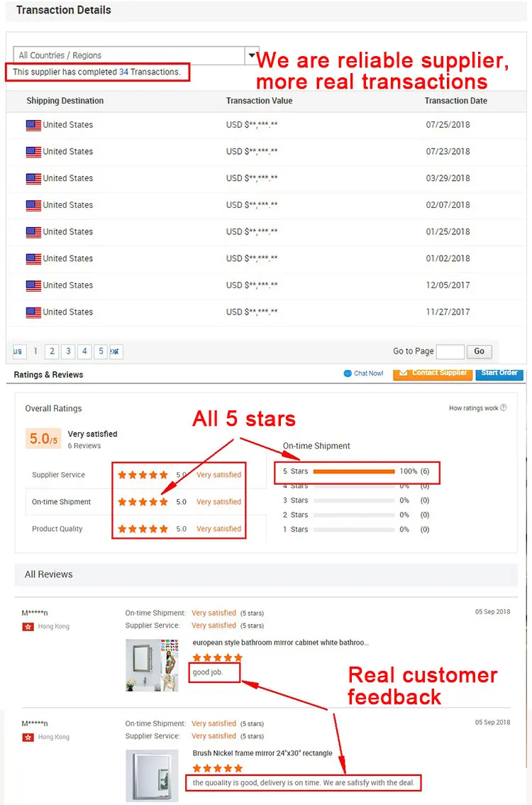
Task: Open european style bathroom mirror cabinet link
Action: (x=280, y=642)
